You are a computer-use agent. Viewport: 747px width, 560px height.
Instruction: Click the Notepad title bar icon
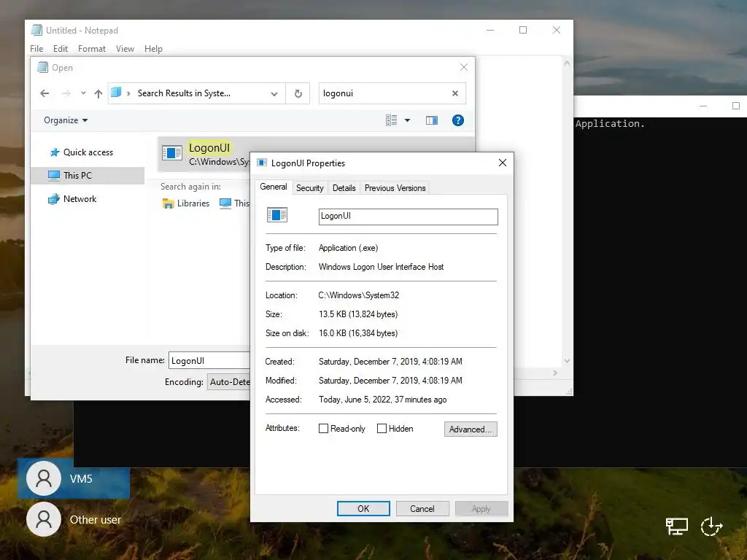pos(36,30)
